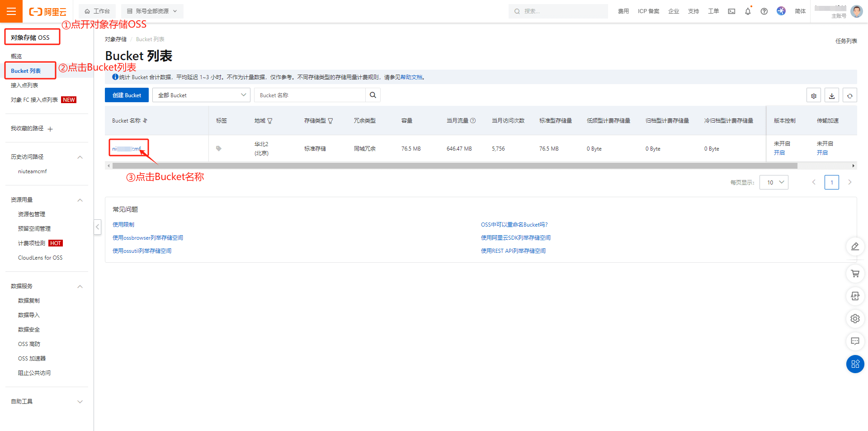Click the refresh icon above table
The height and width of the screenshot is (431, 868).
point(850,95)
